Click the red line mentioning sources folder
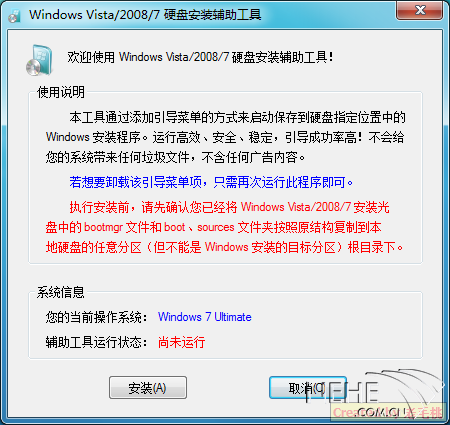The image size is (450, 425). pyautogui.click(x=213, y=227)
